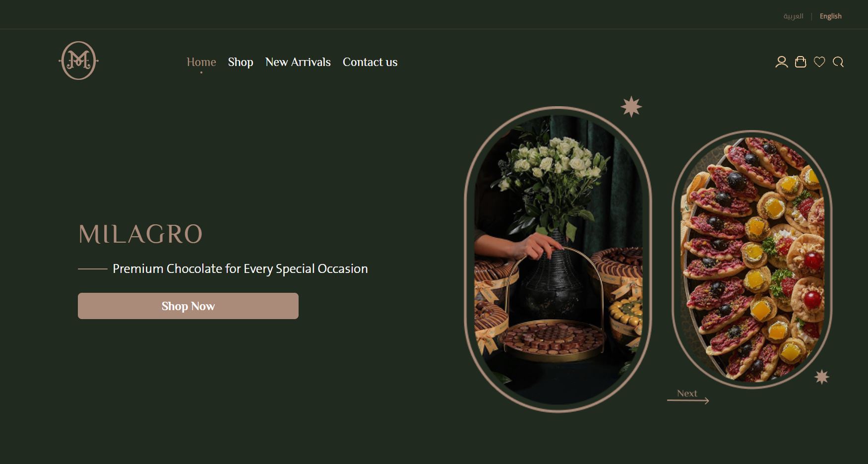The image size is (868, 464).
Task: Switch language to English
Action: click(x=830, y=16)
